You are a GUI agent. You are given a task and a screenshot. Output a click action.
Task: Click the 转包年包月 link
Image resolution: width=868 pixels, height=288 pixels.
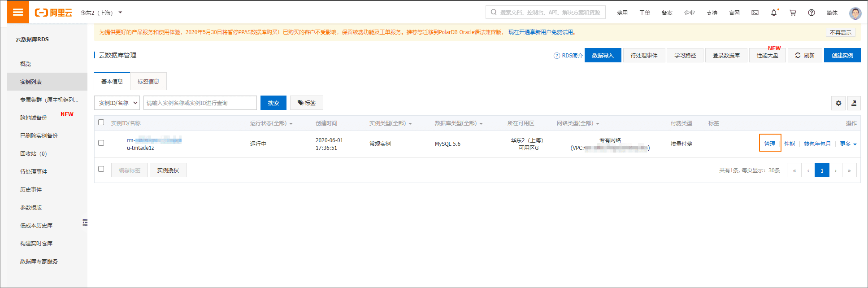pos(817,144)
